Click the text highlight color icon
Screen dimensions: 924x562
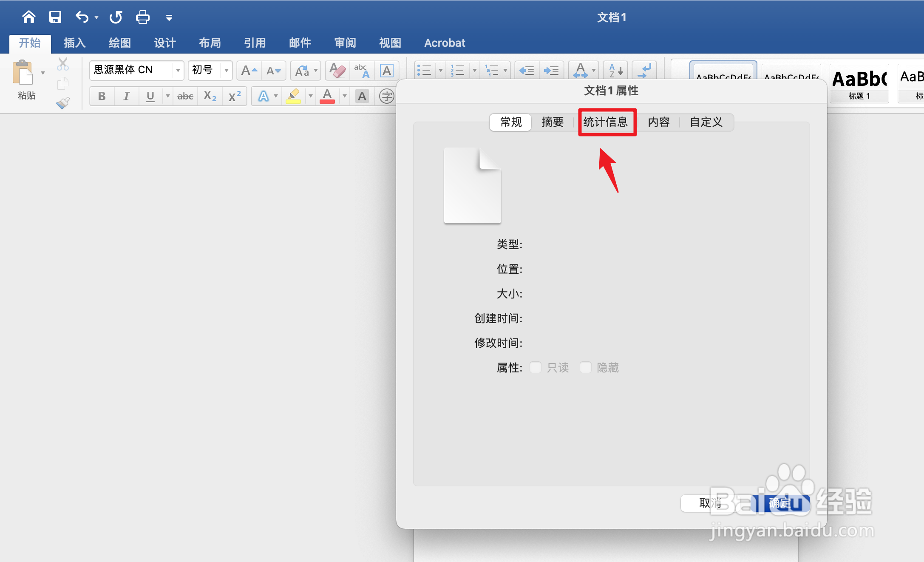pos(294,96)
